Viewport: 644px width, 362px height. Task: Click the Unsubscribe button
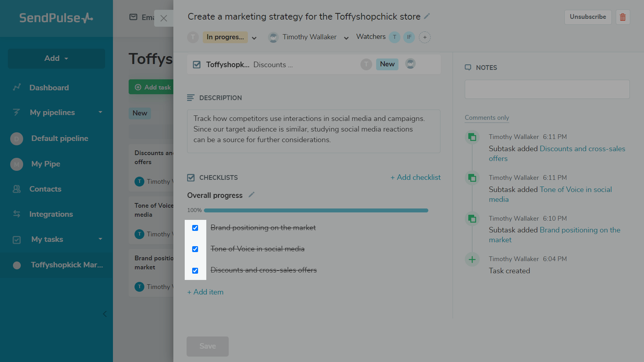coord(588,17)
